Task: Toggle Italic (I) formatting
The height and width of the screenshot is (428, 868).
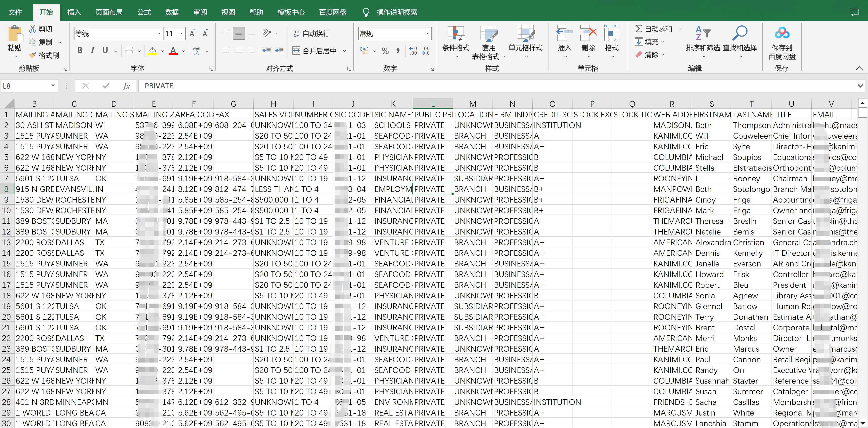Action: (x=92, y=51)
